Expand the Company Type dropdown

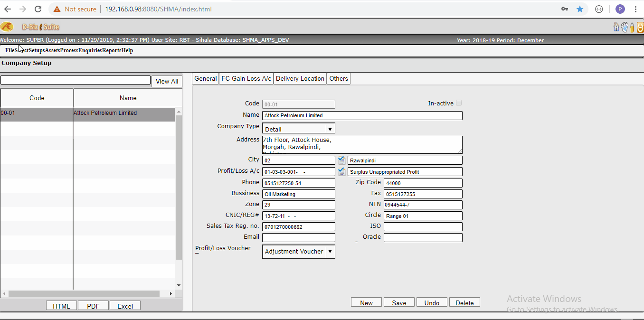coord(330,129)
